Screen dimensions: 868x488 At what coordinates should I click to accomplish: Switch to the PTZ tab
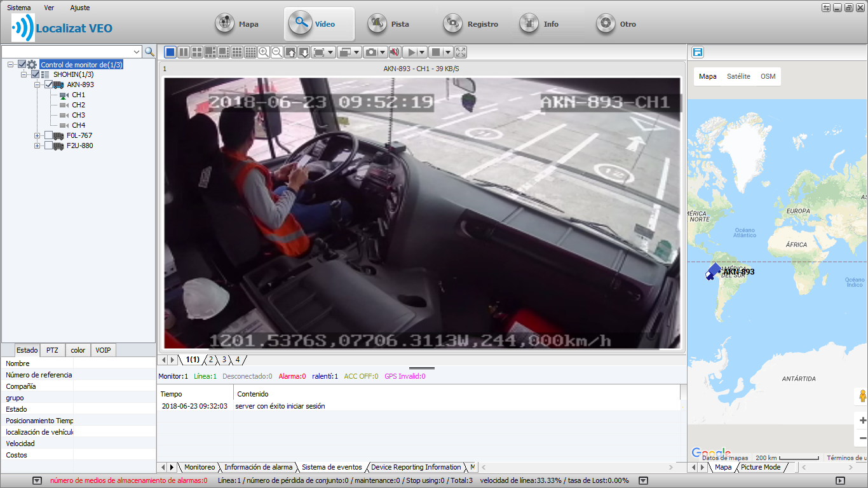click(x=52, y=350)
